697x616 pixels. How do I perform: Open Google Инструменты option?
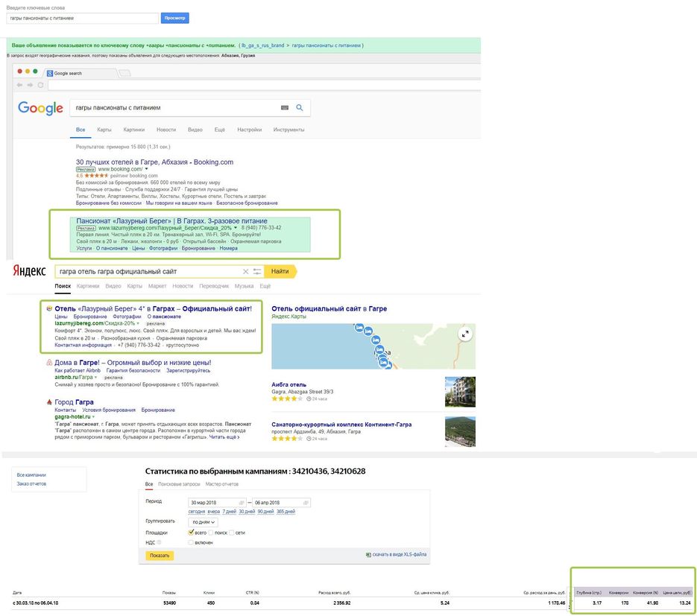[x=289, y=130]
